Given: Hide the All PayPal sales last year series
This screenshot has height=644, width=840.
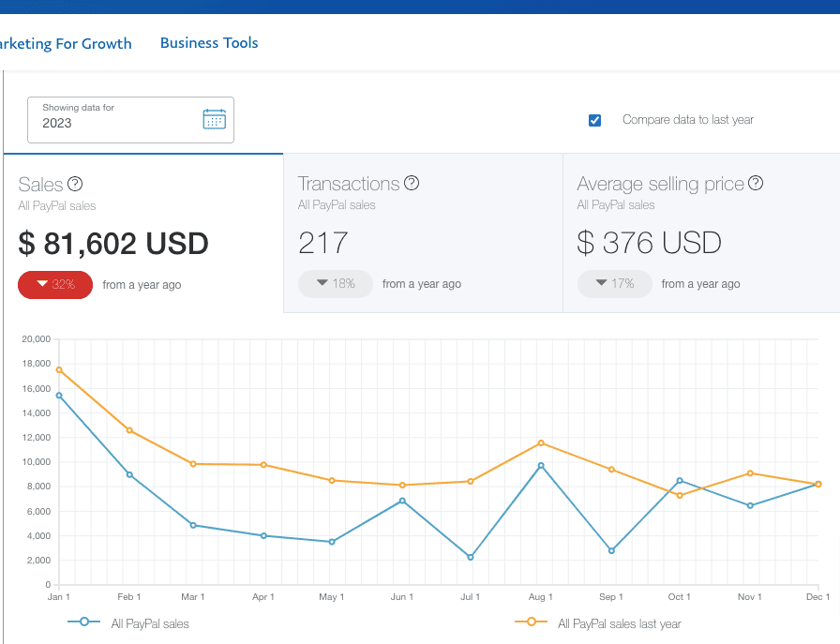Looking at the screenshot, I should pos(619,622).
